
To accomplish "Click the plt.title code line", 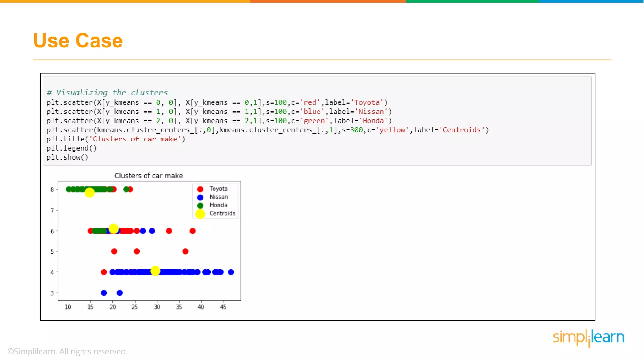I will click(116, 139).
